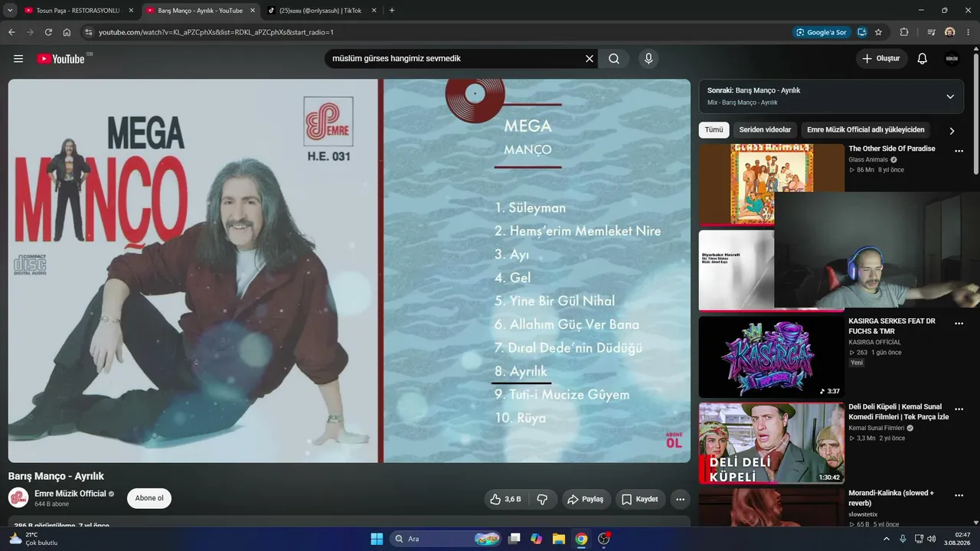Image resolution: width=980 pixels, height=551 pixels.
Task: View site information icon in address bar
Action: (x=88, y=32)
